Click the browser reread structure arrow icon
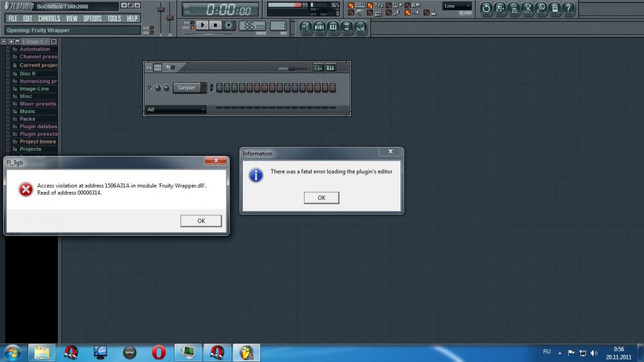This screenshot has width=644, height=362. (17, 41)
